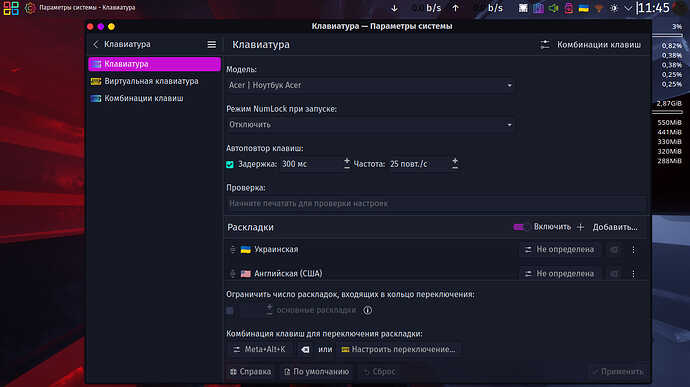
Task: Open more options for Английская (США)
Action: [x=634, y=273]
